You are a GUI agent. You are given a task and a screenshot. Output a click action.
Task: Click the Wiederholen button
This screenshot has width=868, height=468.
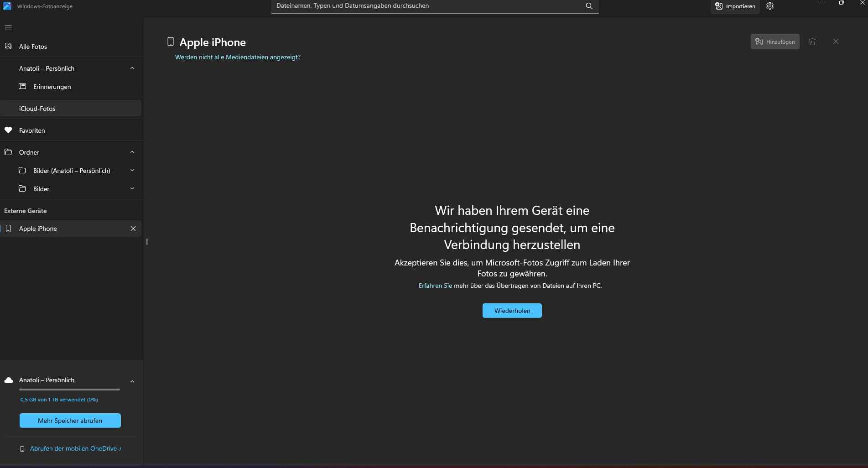coord(512,311)
